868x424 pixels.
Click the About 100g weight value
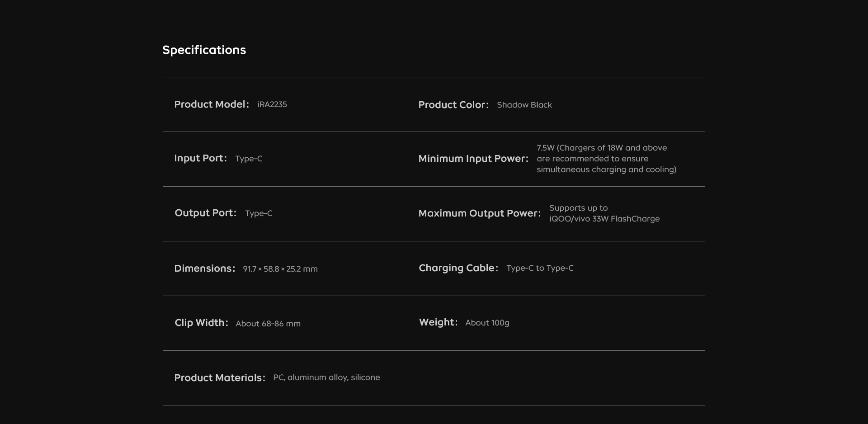point(487,323)
